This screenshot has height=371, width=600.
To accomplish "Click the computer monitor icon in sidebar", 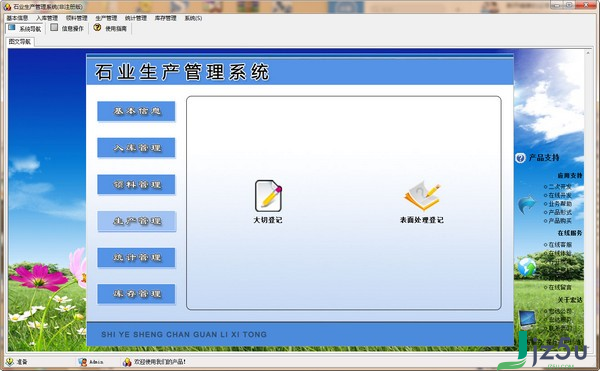I will point(527,320).
